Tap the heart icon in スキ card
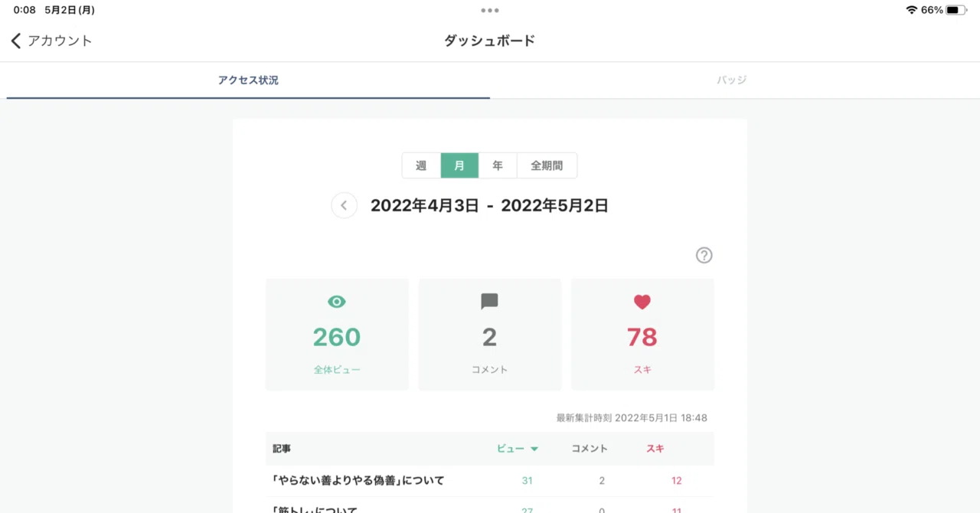 point(642,302)
